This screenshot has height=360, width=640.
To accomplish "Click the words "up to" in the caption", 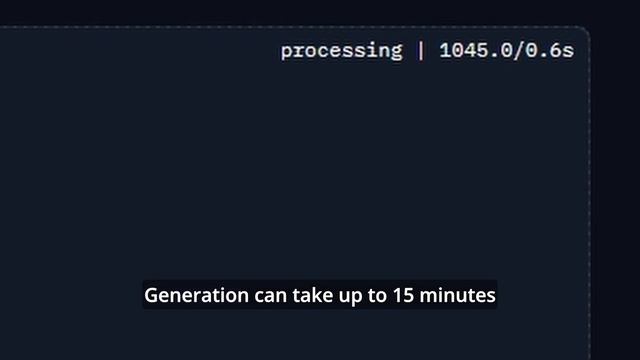I will (x=362, y=296).
